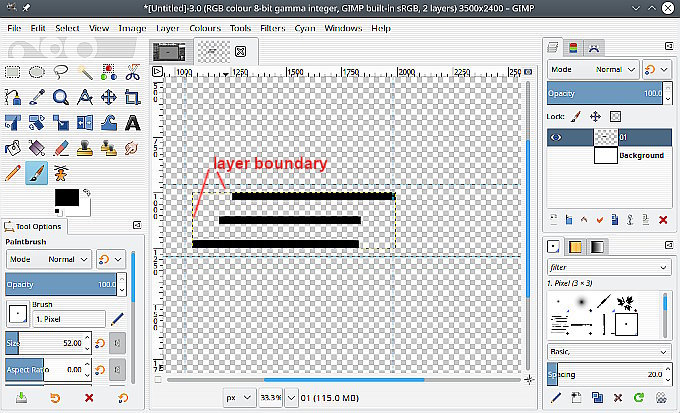Viewport: 680px width, 413px height.
Task: Adjust the paintbrush Opacity slider
Action: tap(61, 285)
